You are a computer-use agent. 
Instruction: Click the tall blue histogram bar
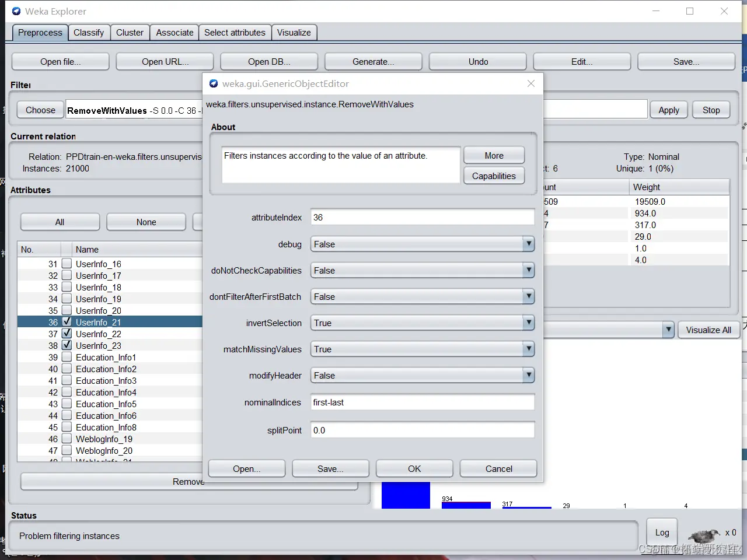(406, 495)
